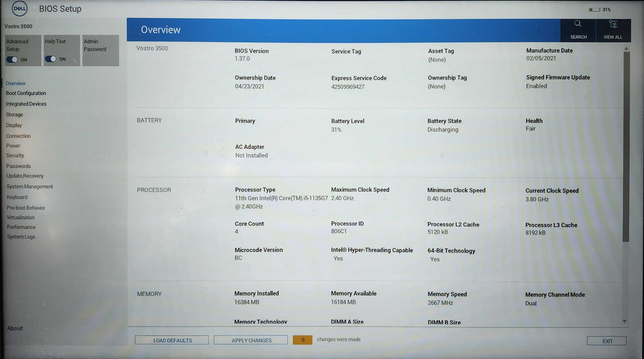Apply pending BIOS changes
644x359 pixels.
point(250,340)
